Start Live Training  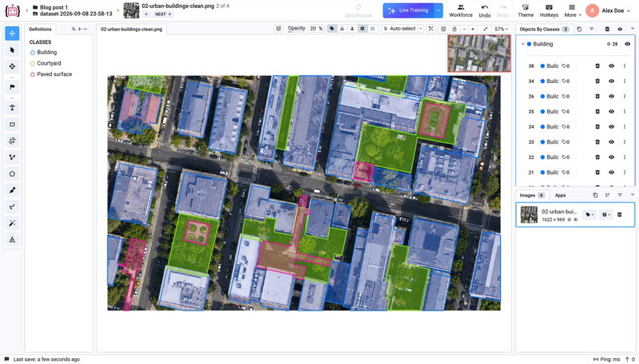coord(408,10)
